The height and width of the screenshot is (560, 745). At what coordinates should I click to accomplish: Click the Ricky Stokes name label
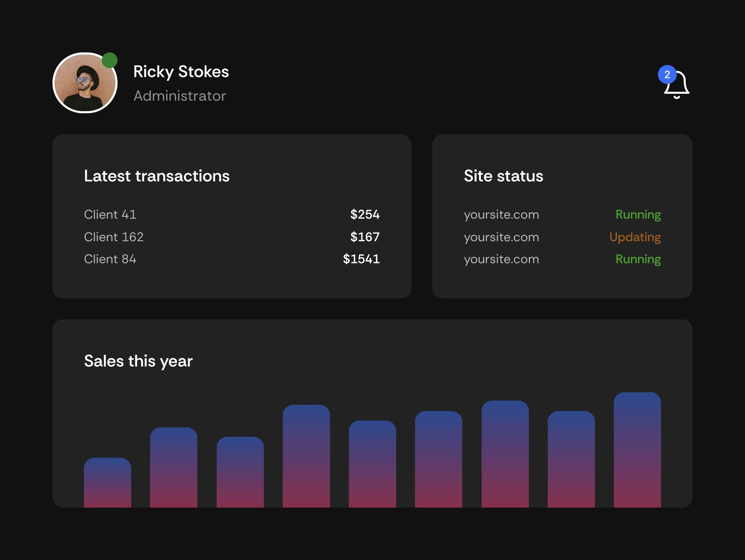pyautogui.click(x=181, y=72)
